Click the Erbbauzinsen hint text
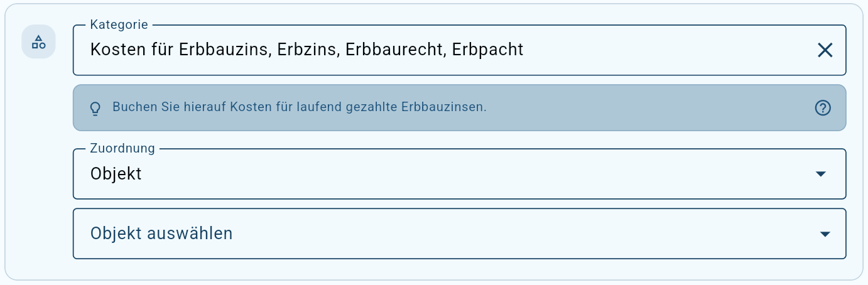 click(x=300, y=107)
